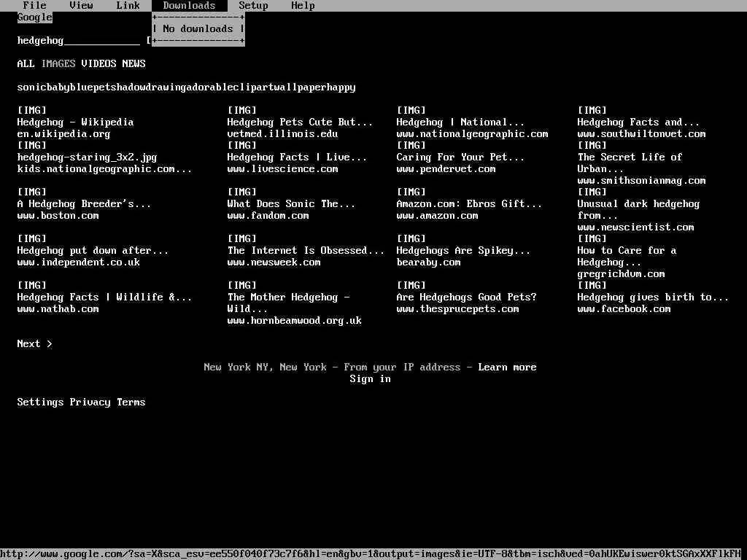Click [IMG] thumbnail above Hedgehog Facts | Wildlife
The image size is (747, 560).
pyautogui.click(x=32, y=286)
